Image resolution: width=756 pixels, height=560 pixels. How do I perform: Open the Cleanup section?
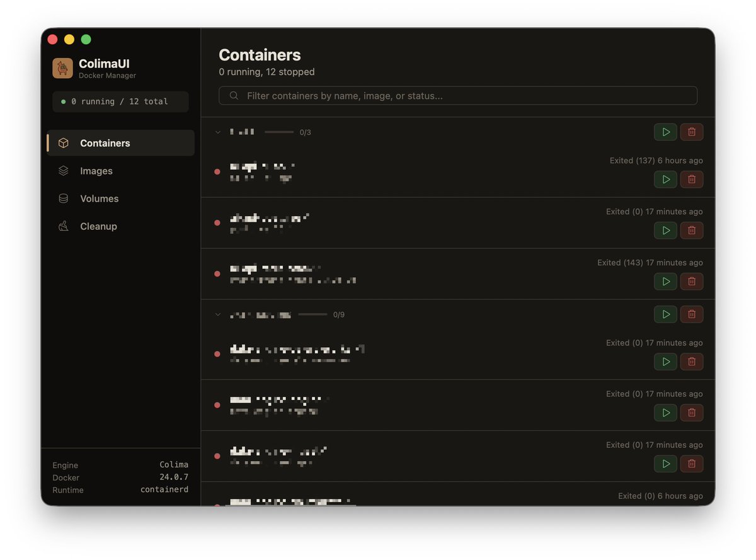[x=121, y=226]
